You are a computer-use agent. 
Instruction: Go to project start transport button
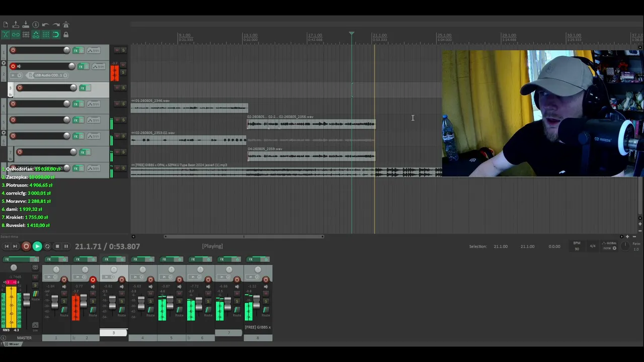pyautogui.click(x=7, y=246)
